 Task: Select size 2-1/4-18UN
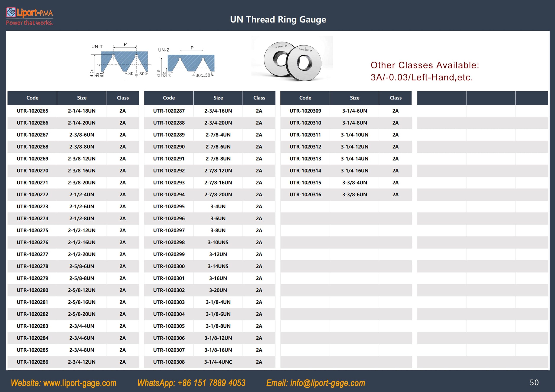82,111
